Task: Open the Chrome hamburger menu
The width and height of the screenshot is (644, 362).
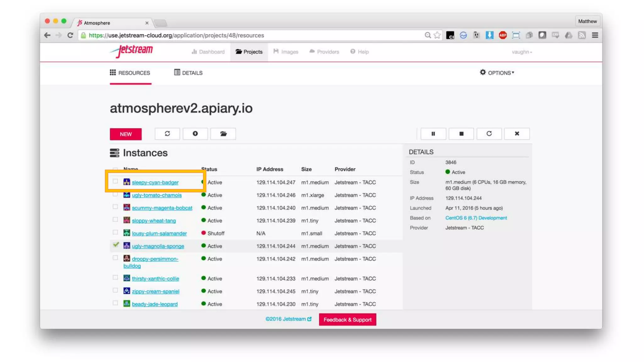Action: pyautogui.click(x=595, y=35)
